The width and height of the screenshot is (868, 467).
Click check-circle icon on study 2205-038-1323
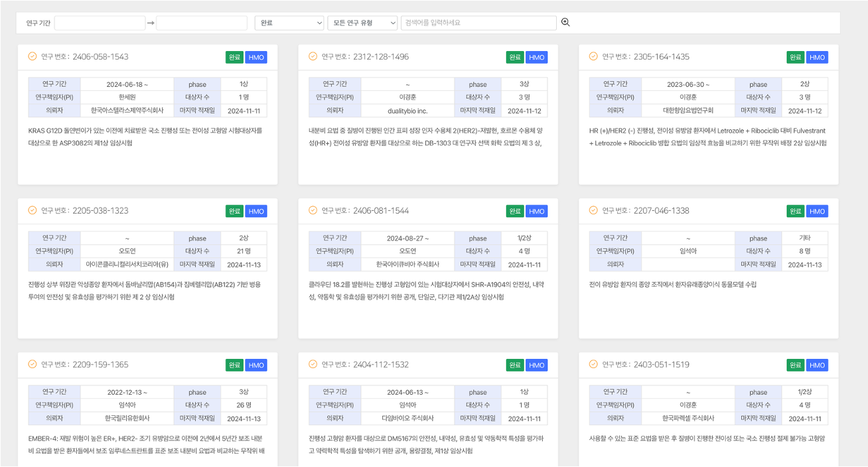pos(33,210)
